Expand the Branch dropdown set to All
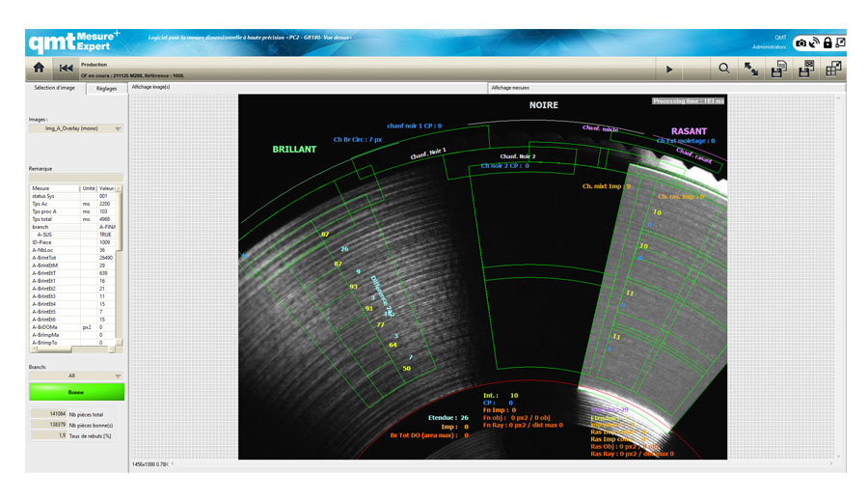The width and height of the screenshot is (868, 502). pos(76,376)
